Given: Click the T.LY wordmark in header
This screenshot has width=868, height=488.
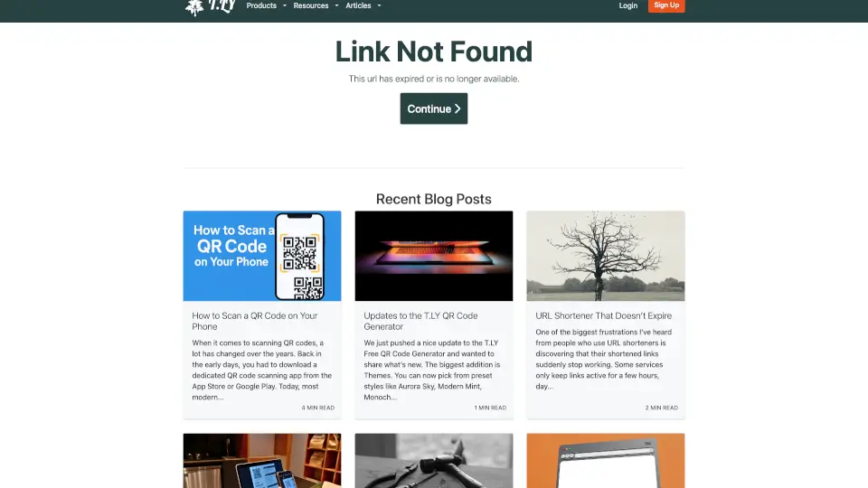Looking at the screenshot, I should point(222,6).
